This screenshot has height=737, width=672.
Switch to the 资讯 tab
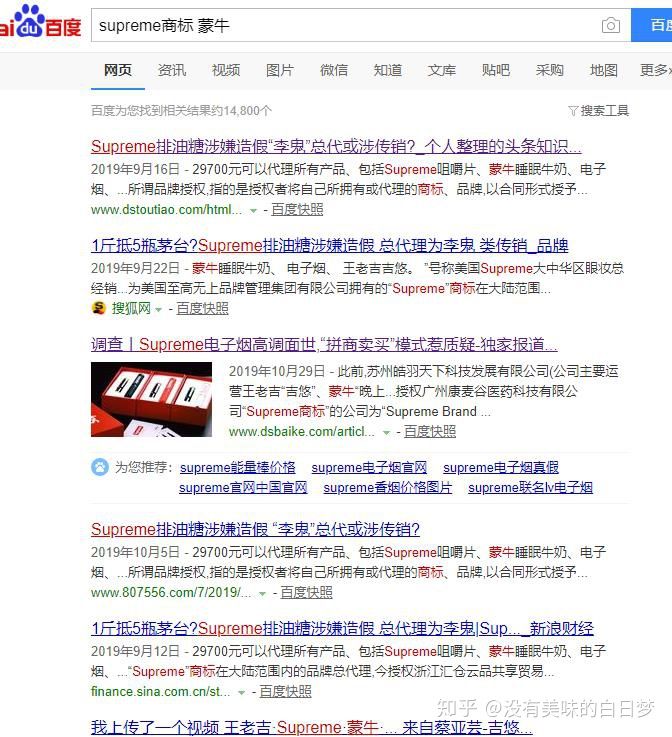(172, 71)
